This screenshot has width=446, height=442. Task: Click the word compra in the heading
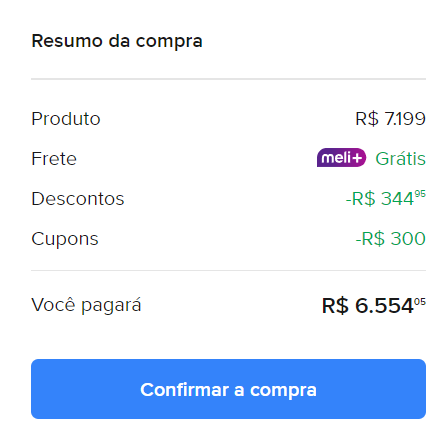point(169,43)
